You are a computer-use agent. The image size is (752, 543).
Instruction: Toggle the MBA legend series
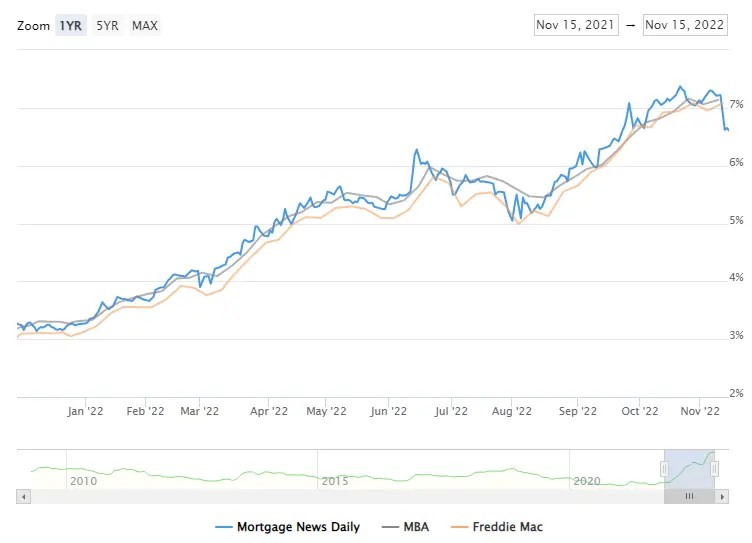(405, 527)
